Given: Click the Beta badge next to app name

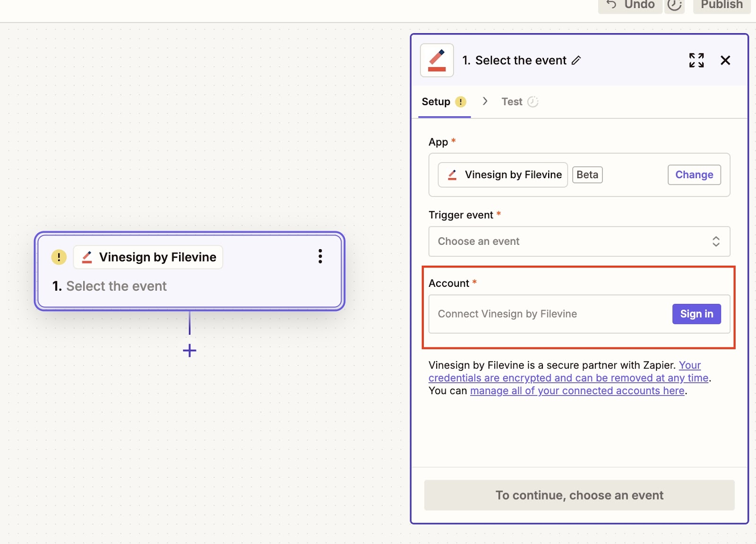Looking at the screenshot, I should pos(587,175).
